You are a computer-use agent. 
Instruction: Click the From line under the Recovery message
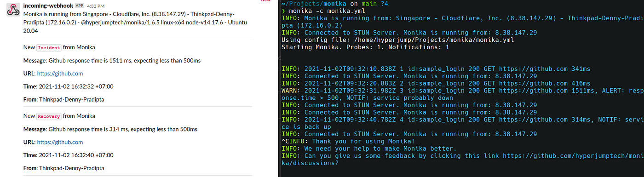click(x=63, y=168)
